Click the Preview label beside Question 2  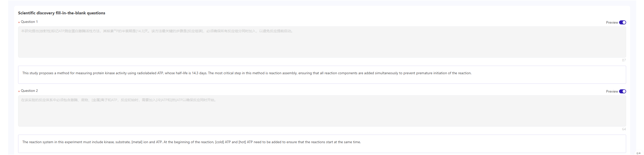pos(612,92)
